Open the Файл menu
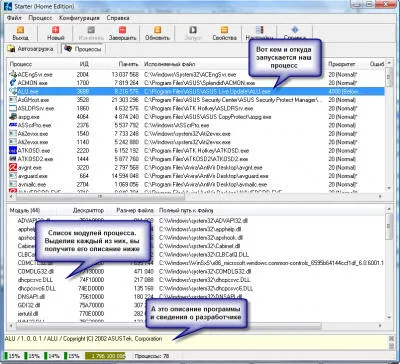This screenshot has height=364, width=400. (x=14, y=18)
